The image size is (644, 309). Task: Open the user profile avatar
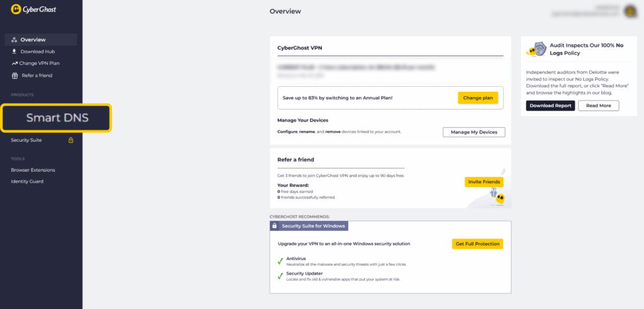(x=630, y=11)
